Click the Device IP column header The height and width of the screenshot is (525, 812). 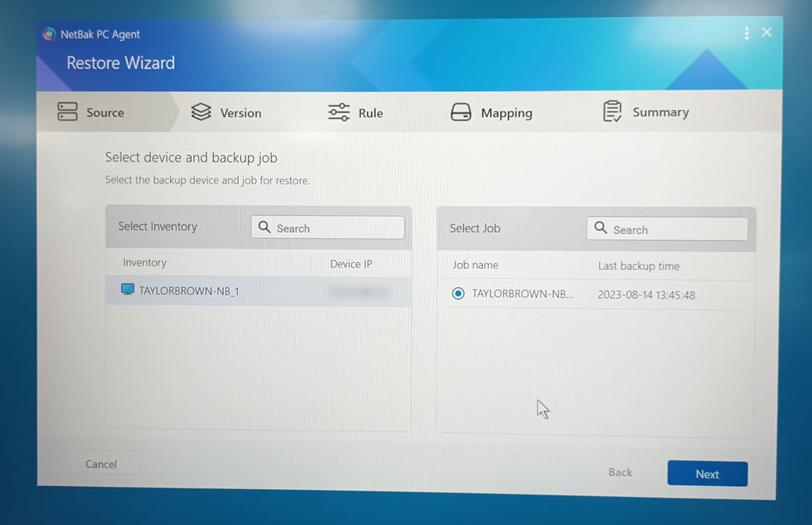click(x=351, y=264)
